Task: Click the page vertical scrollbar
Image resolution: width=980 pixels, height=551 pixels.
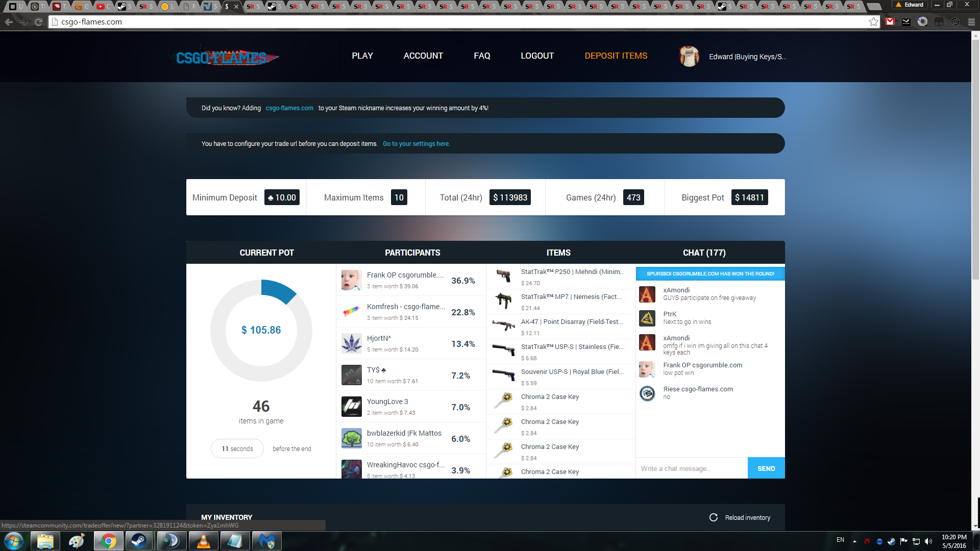Action: point(975,159)
